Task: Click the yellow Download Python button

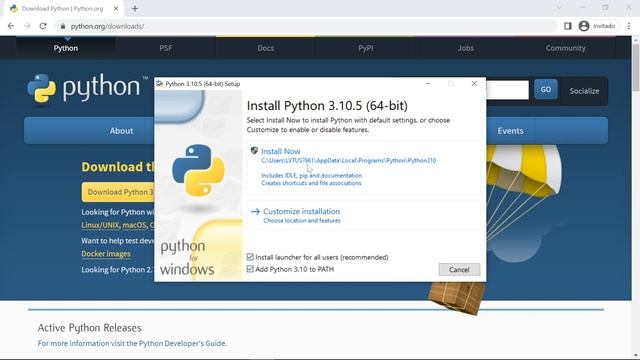Action: [x=118, y=192]
